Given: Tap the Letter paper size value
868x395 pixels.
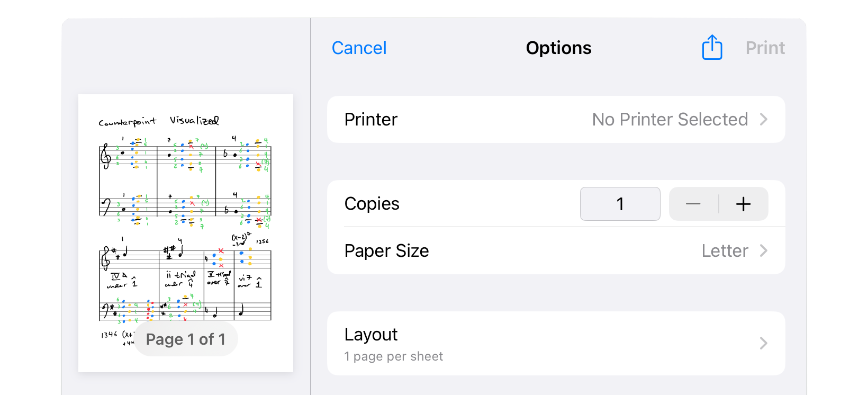Looking at the screenshot, I should click(x=725, y=250).
